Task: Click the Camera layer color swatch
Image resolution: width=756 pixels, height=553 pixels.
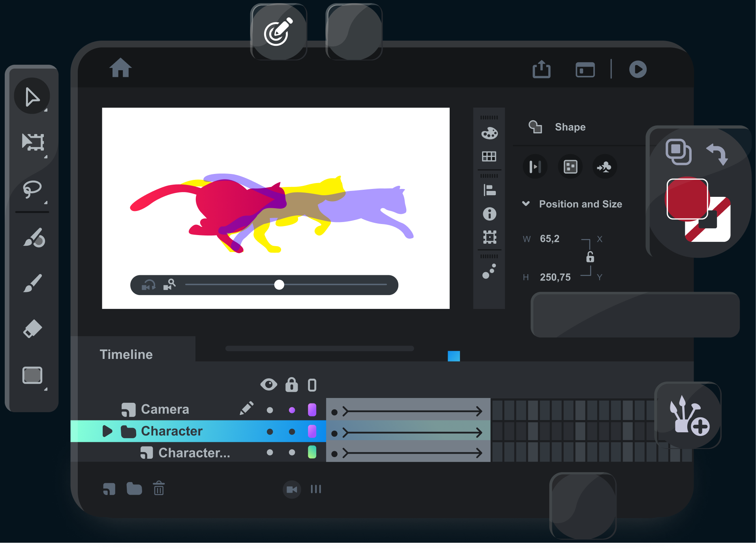Action: [312, 409]
